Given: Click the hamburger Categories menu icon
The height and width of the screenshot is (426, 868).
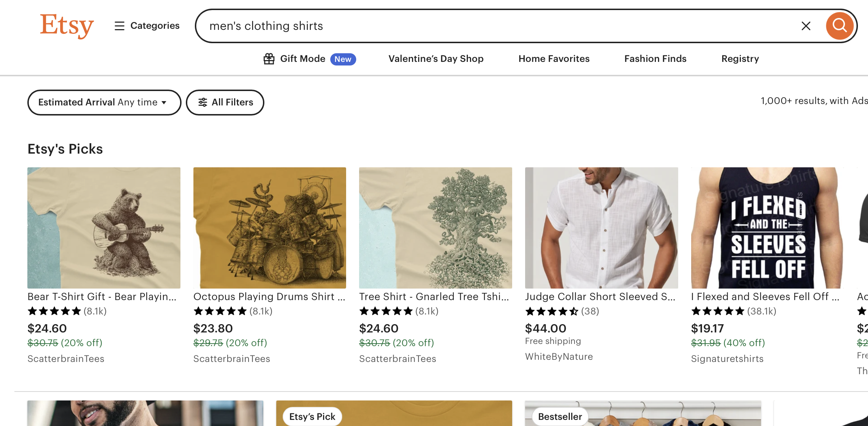Looking at the screenshot, I should pos(119,26).
